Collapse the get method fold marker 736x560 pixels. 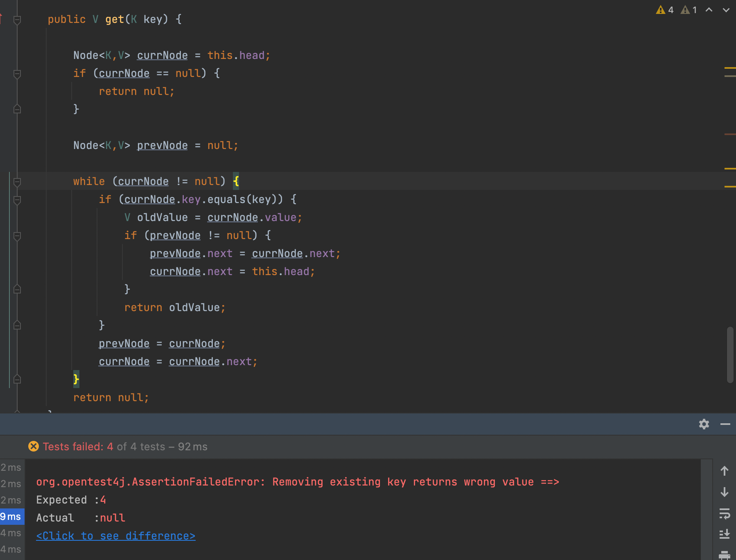(x=17, y=20)
